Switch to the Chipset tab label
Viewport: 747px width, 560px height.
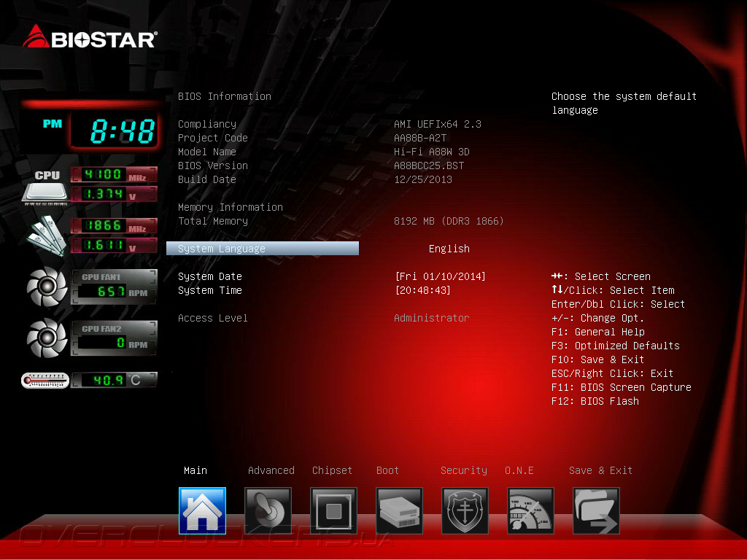pos(332,470)
